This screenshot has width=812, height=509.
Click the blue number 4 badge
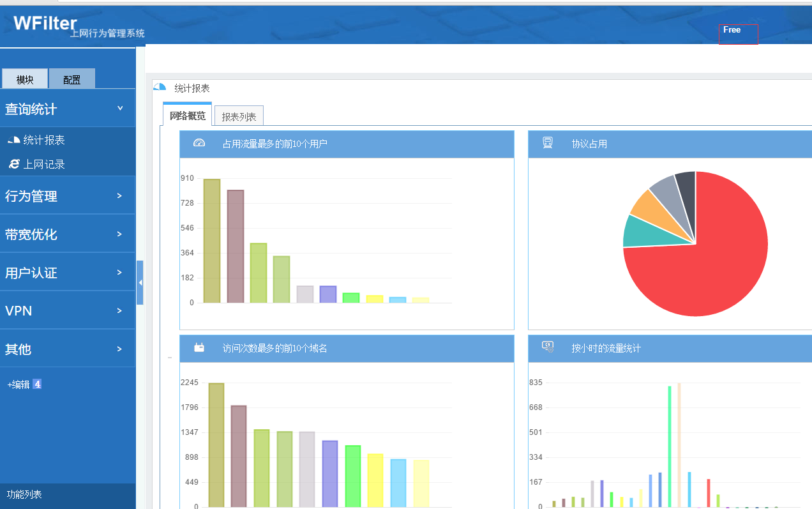tap(37, 384)
